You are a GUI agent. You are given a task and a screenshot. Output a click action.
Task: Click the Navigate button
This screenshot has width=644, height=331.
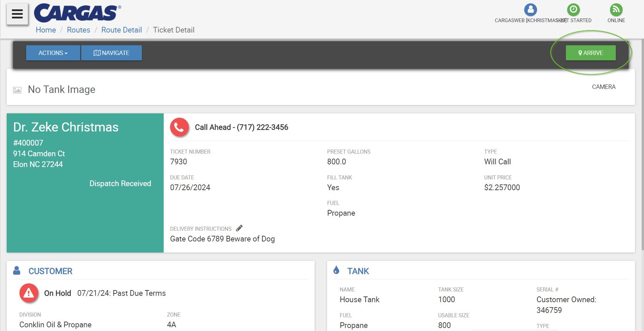click(x=111, y=53)
